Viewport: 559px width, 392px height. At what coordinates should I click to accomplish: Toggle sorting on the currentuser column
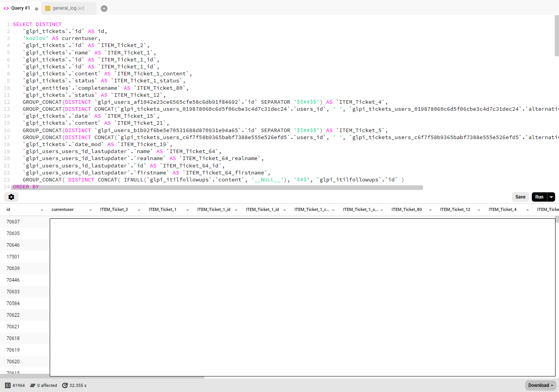point(91,209)
